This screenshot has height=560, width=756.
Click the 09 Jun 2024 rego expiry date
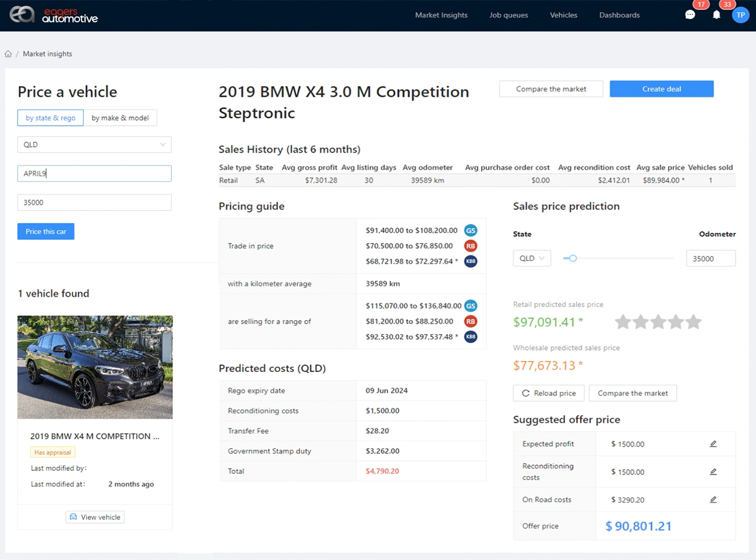(x=387, y=391)
